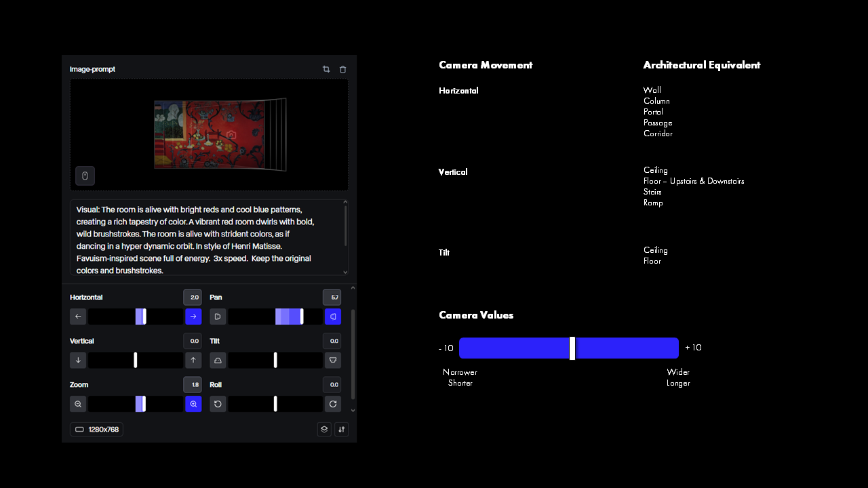Click the Tilt slider track
The image size is (868, 488).
275,360
